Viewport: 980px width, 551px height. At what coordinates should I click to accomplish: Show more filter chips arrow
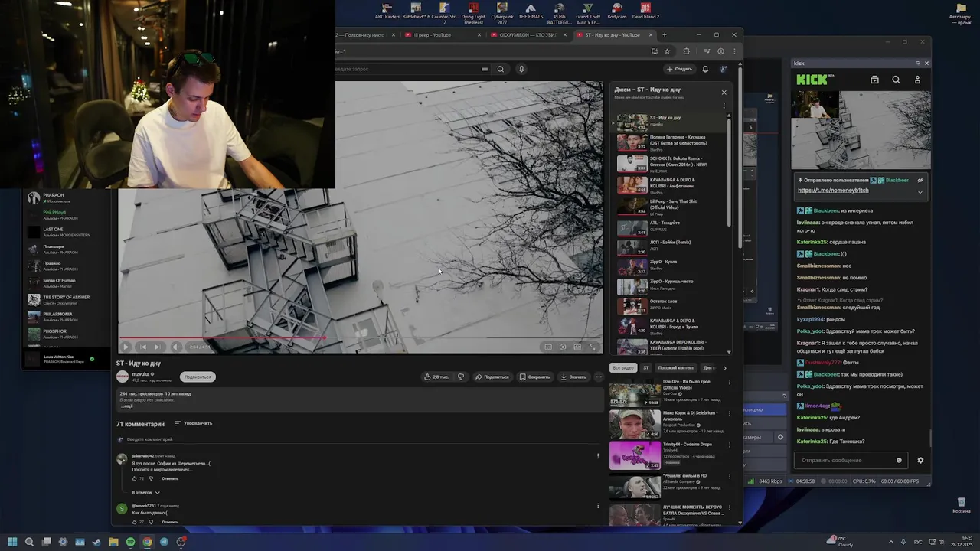click(x=725, y=367)
